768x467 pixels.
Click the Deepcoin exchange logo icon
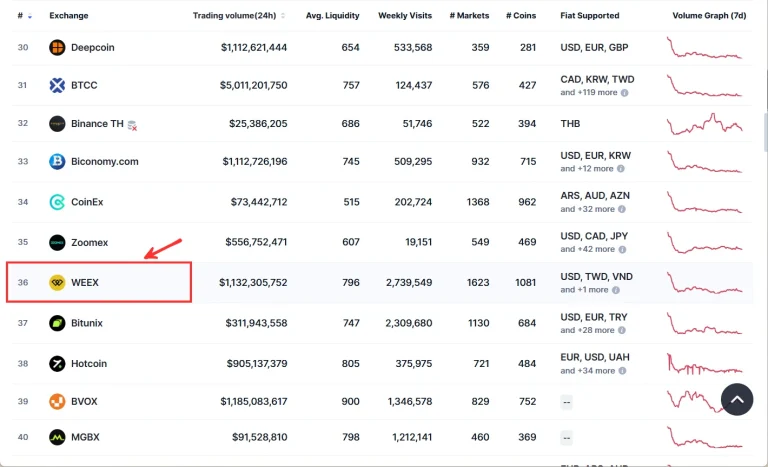[x=57, y=48]
